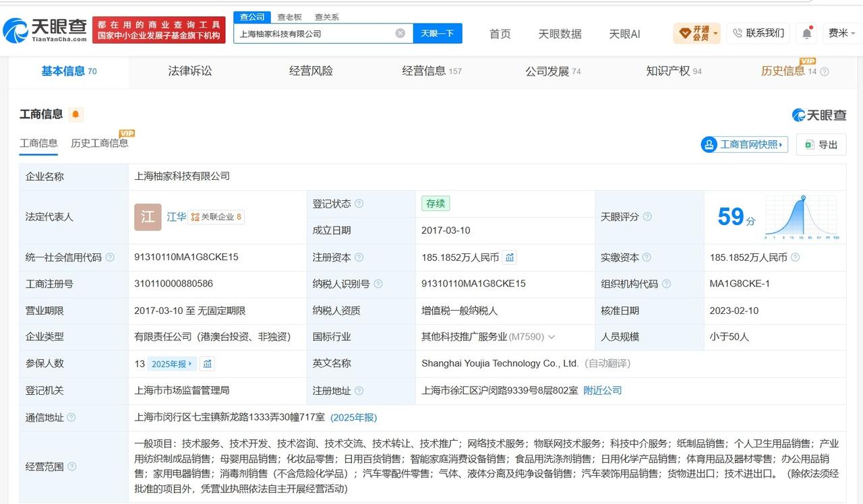The height and width of the screenshot is (504, 863).
Task: Switch to the 查公司 search tab
Action: click(x=253, y=17)
